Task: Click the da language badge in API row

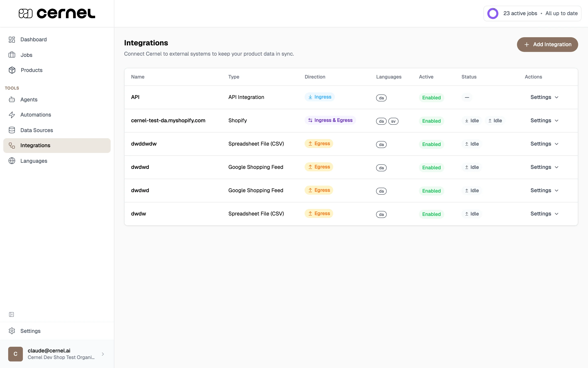Action: coord(381,98)
